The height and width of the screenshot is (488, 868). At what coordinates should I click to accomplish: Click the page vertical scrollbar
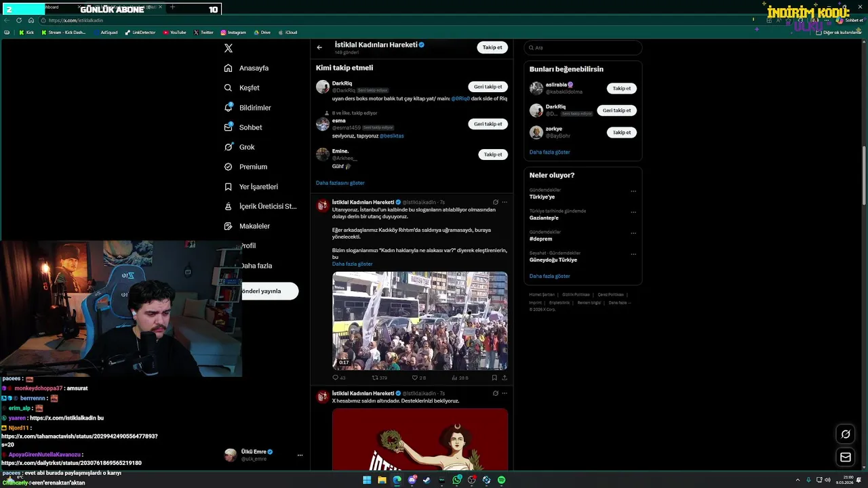[864, 174]
